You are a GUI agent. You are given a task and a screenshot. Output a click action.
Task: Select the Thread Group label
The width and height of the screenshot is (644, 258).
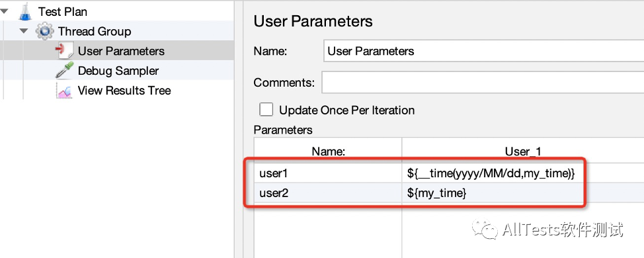point(95,31)
